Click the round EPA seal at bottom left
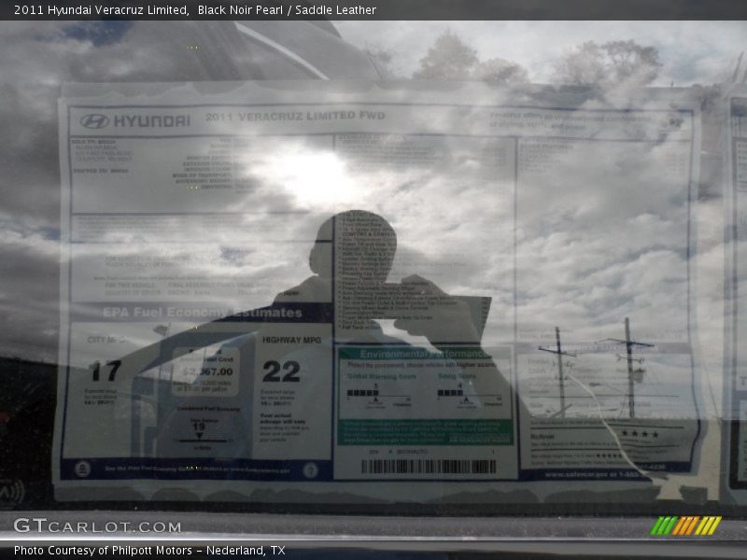 [x=83, y=469]
